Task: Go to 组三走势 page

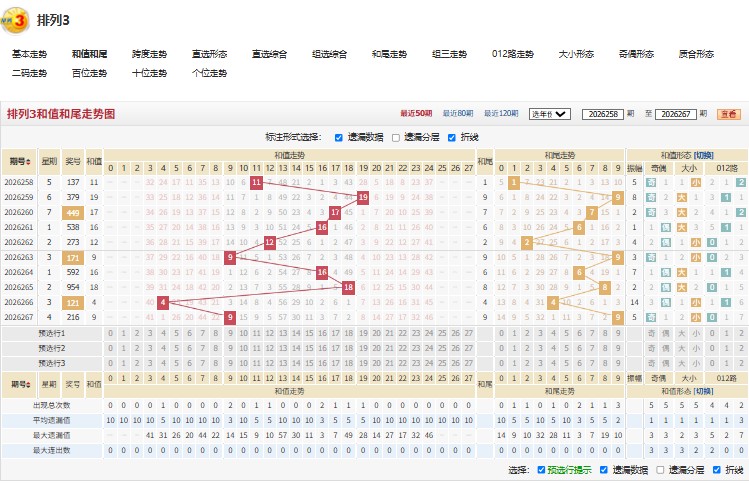Action: [x=449, y=54]
